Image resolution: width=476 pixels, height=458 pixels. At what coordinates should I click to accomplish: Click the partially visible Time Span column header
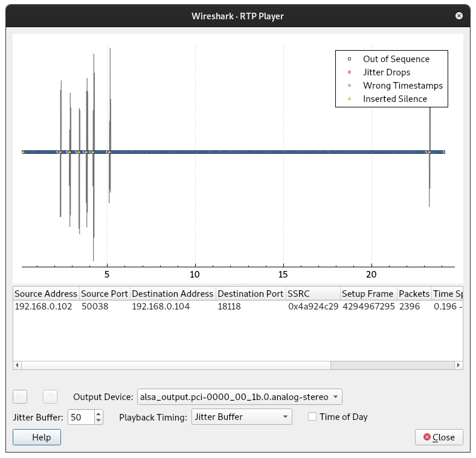[447, 294]
